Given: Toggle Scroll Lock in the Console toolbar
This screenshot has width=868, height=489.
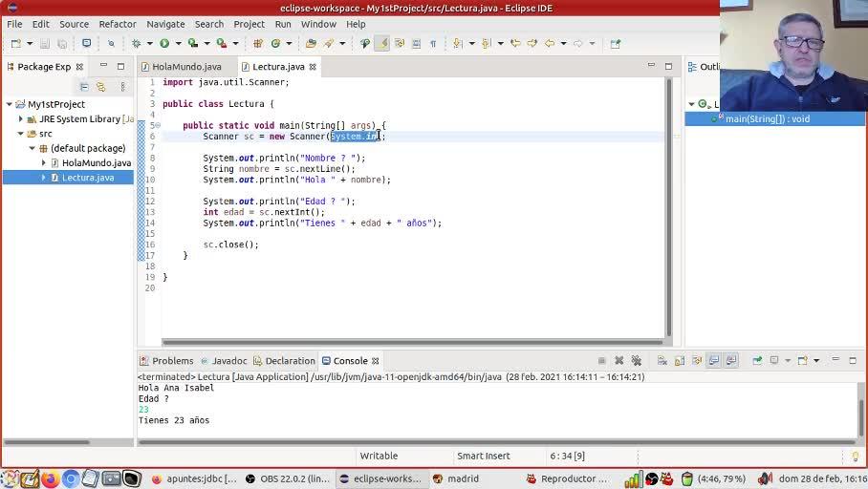Looking at the screenshot, I should [679, 361].
